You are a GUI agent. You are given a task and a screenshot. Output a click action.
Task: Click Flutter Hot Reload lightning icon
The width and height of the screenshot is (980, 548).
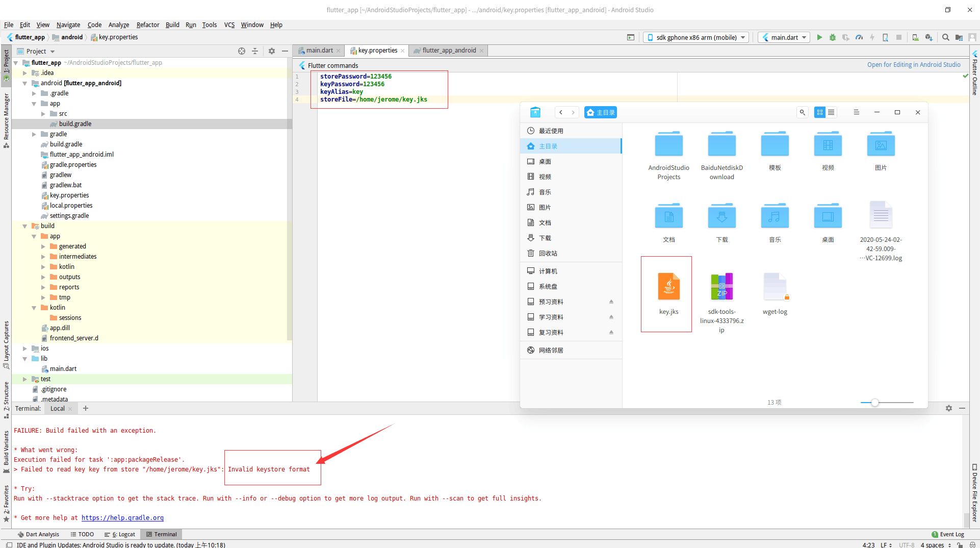872,37
